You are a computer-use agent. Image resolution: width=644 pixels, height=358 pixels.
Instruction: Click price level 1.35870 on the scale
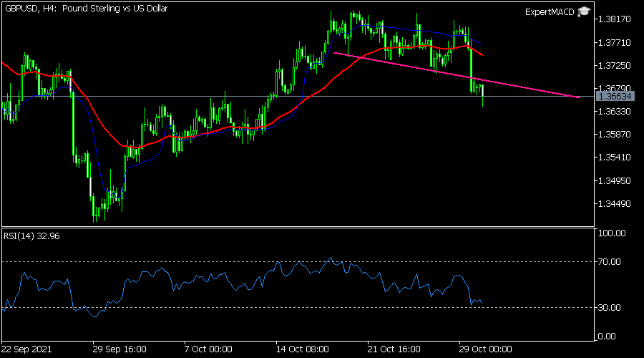pos(615,135)
